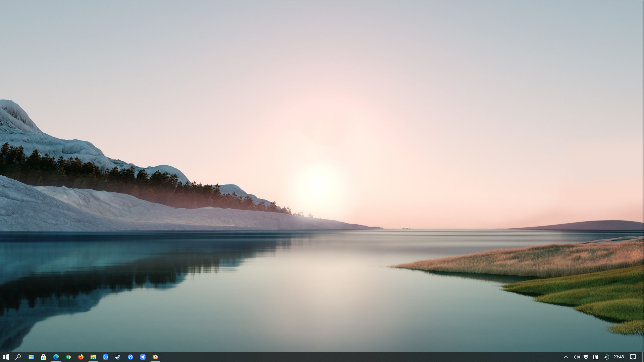Screen dimensions: 644x362
Task: Open taskbar search magnifier
Action: tap(18, 357)
